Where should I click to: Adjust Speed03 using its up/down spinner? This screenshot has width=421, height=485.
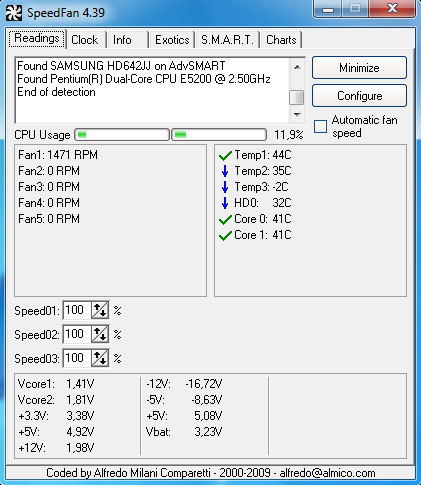(x=100, y=358)
